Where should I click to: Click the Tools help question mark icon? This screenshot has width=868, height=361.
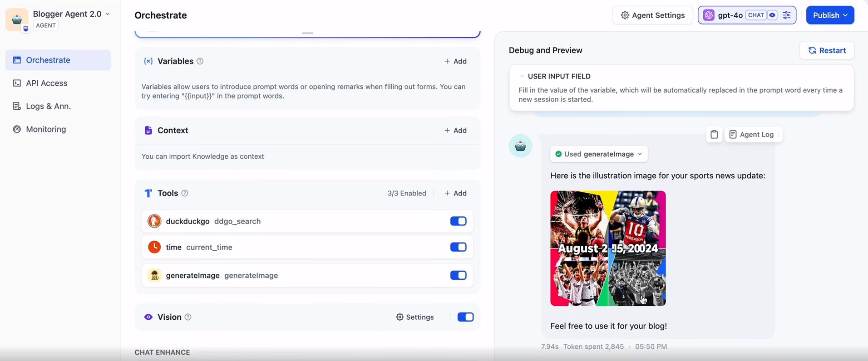click(x=185, y=193)
